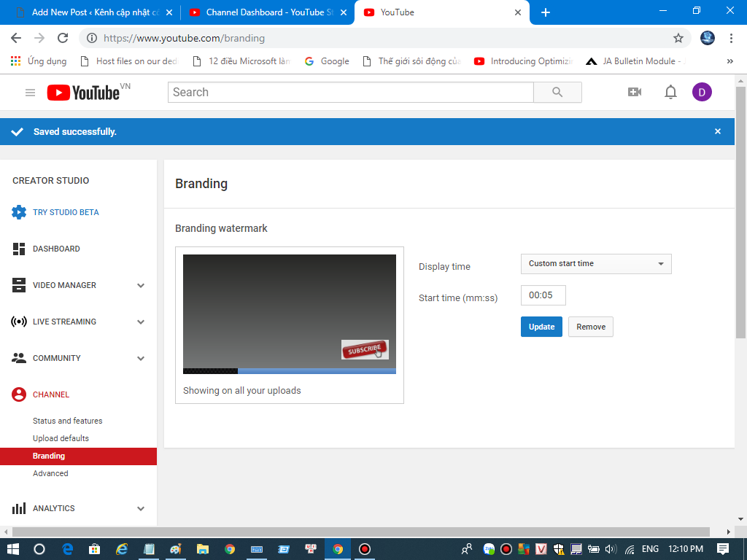Screen dimensions: 747x560
Task: Open the Display time dropdown
Action: [595, 264]
